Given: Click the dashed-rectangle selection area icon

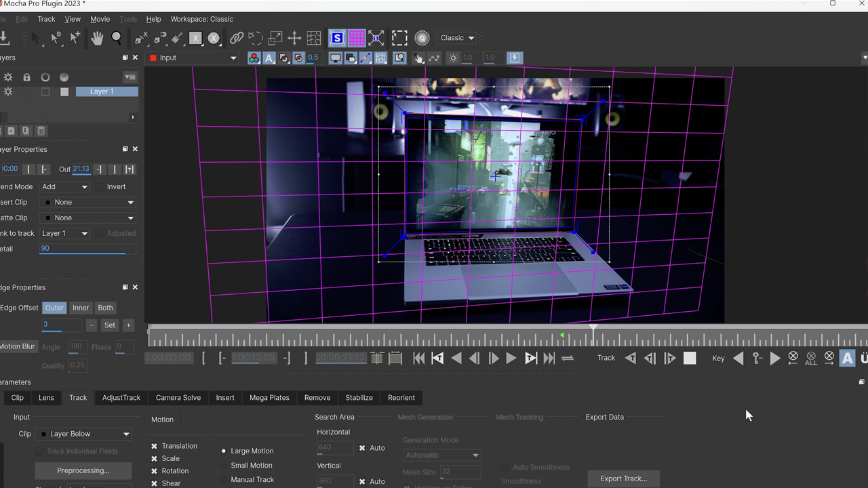Looking at the screenshot, I should click(x=400, y=38).
